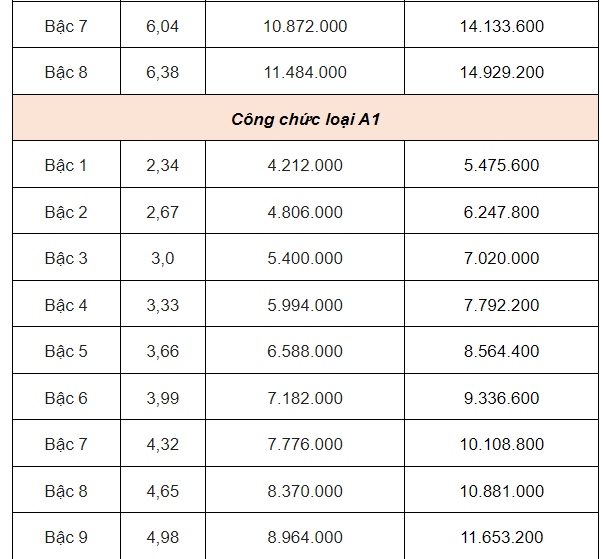Select coefficient 2,67 cell
603x559 pixels.
162,212
